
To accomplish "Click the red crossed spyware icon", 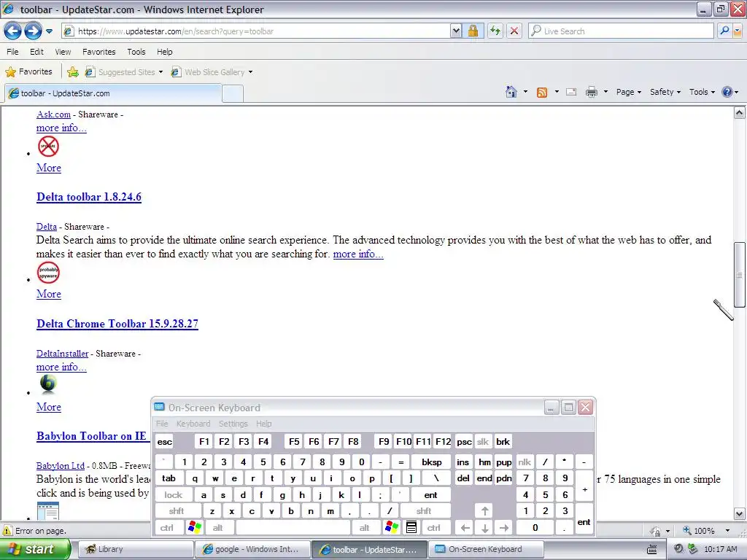I will click(48, 146).
